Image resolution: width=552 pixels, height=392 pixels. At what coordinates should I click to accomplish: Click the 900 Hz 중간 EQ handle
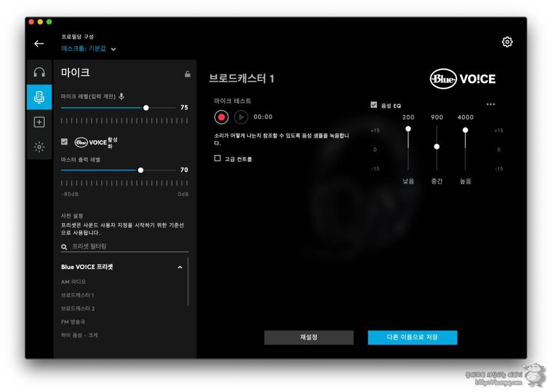tap(437, 146)
